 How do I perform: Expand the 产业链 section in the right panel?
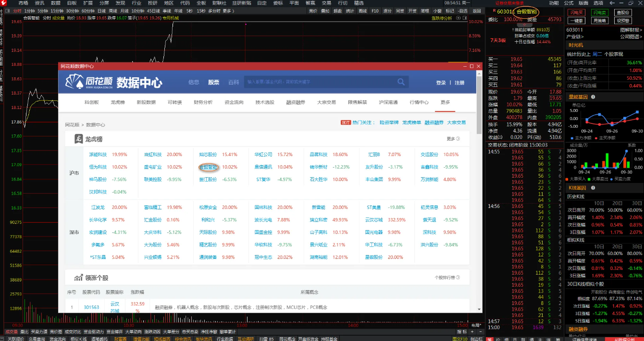576,37
